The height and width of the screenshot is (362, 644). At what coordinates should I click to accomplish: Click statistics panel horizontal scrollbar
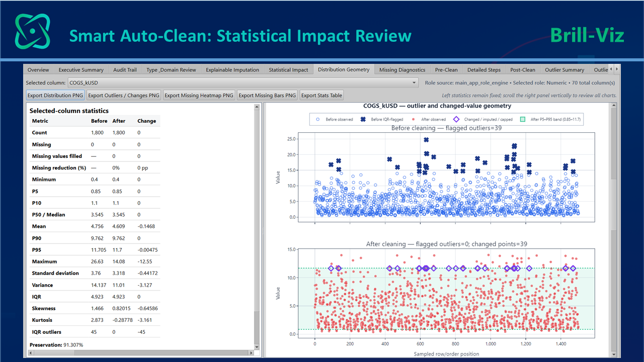pos(140,353)
